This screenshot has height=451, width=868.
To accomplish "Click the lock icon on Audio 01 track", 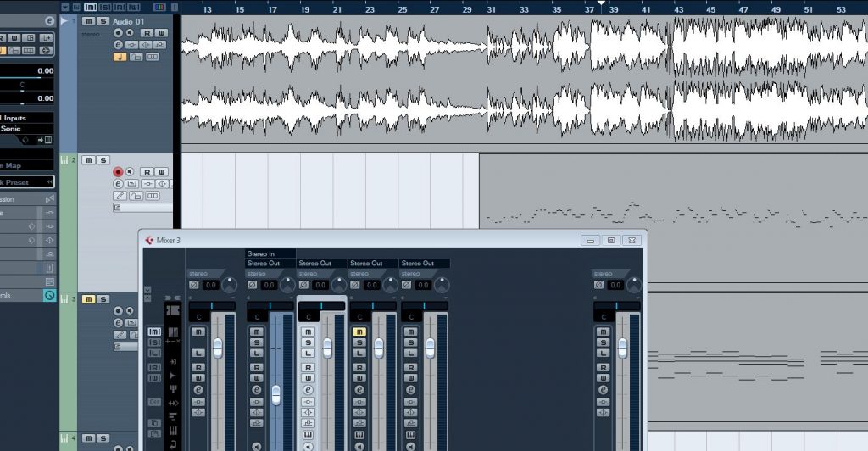I will coord(136,57).
